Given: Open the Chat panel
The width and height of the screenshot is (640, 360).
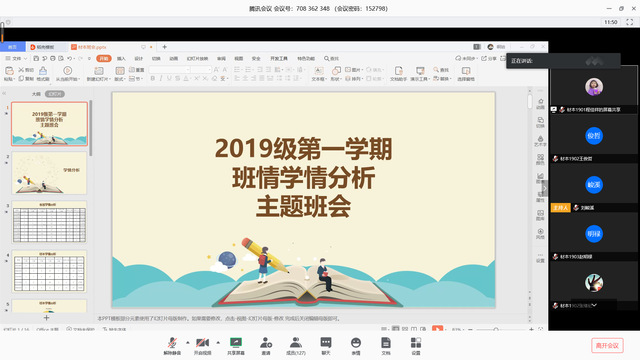Looking at the screenshot, I should 326,345.
